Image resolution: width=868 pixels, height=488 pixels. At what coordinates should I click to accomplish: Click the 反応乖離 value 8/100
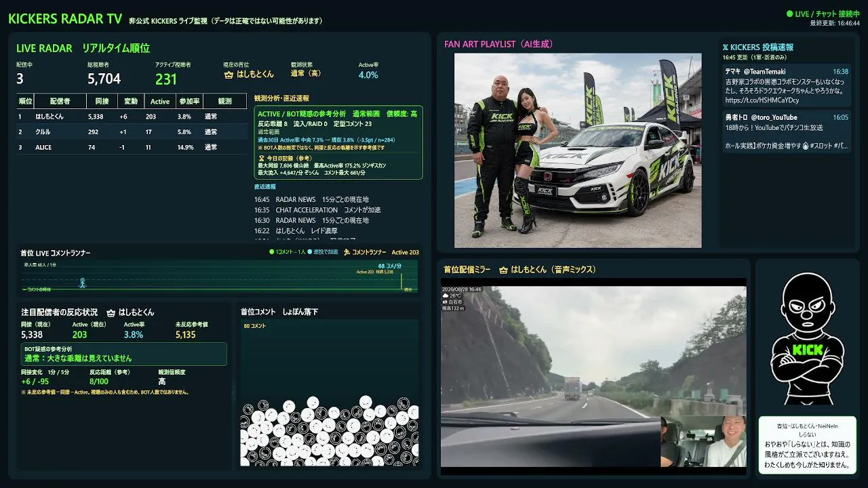click(x=99, y=382)
